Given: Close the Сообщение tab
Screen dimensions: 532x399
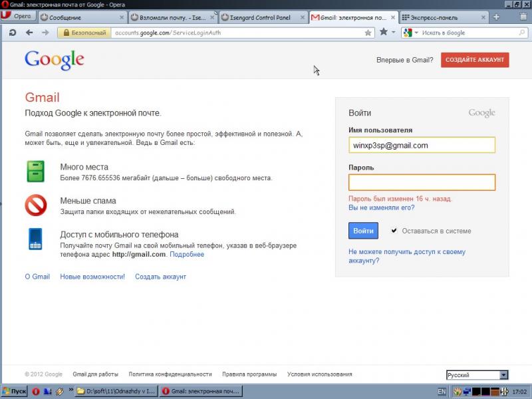Looking at the screenshot, I should click(x=122, y=17).
